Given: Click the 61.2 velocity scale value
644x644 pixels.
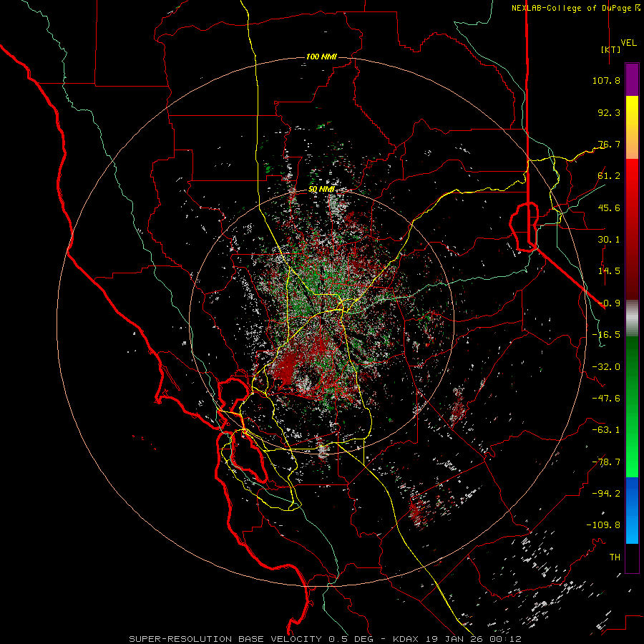Looking at the screenshot, I should [x=609, y=176].
